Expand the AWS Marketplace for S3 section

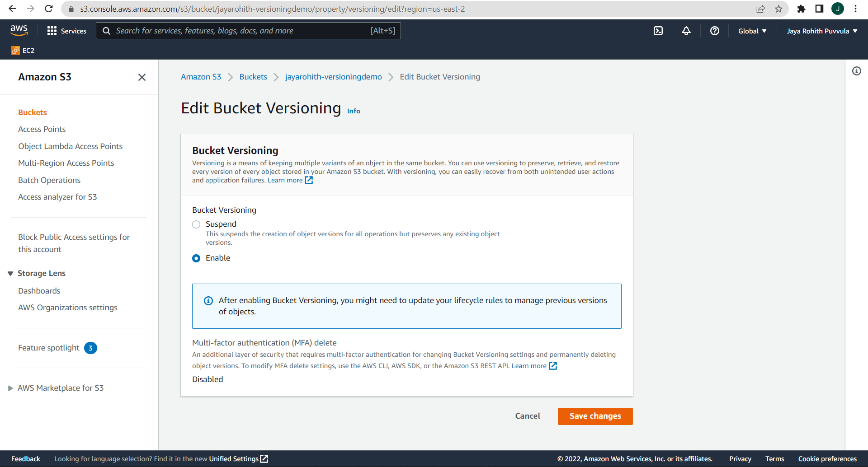tap(61, 388)
